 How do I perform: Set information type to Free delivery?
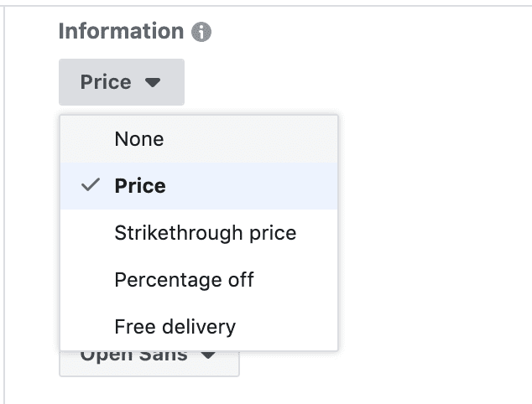coord(175,327)
